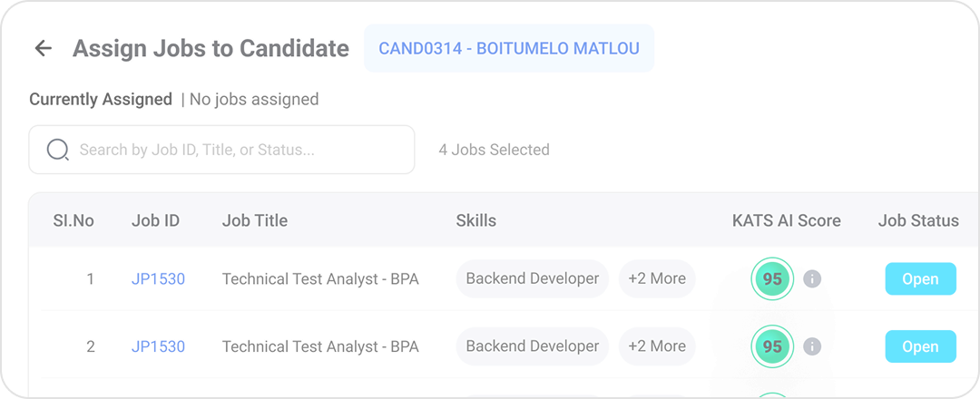Click the Backend Developer skill tag in row 2
This screenshot has height=399, width=980.
click(532, 346)
